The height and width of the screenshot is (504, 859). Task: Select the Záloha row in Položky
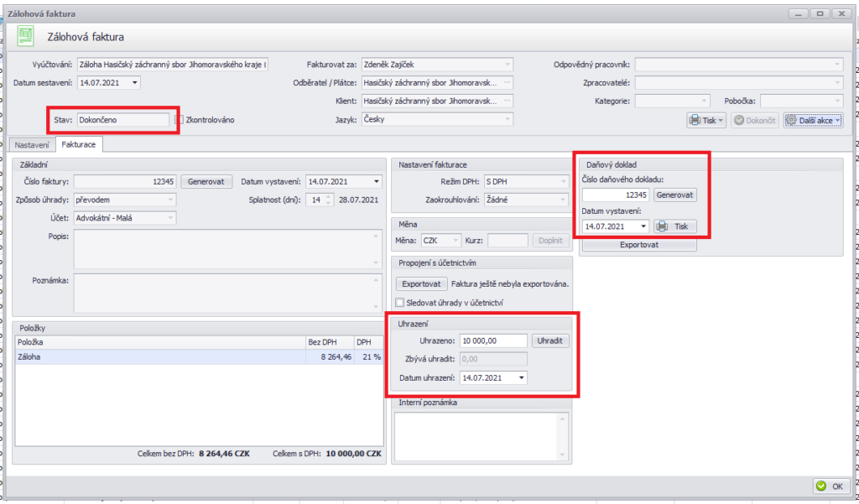click(x=159, y=357)
